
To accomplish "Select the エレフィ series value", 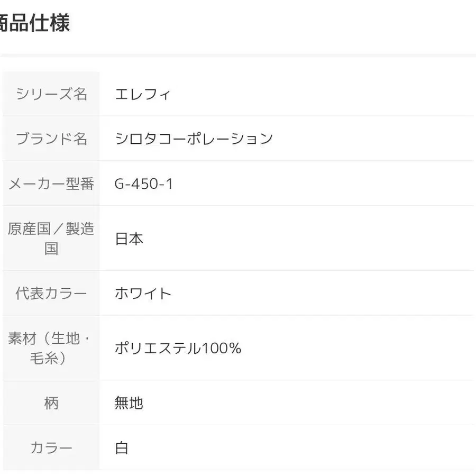I will 143,94.
